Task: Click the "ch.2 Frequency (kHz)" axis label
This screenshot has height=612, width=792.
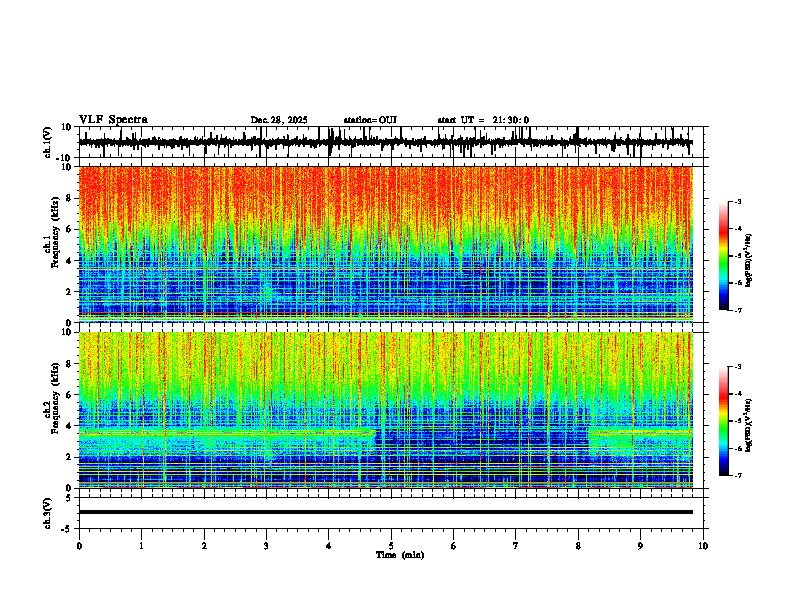Action: click(x=52, y=399)
